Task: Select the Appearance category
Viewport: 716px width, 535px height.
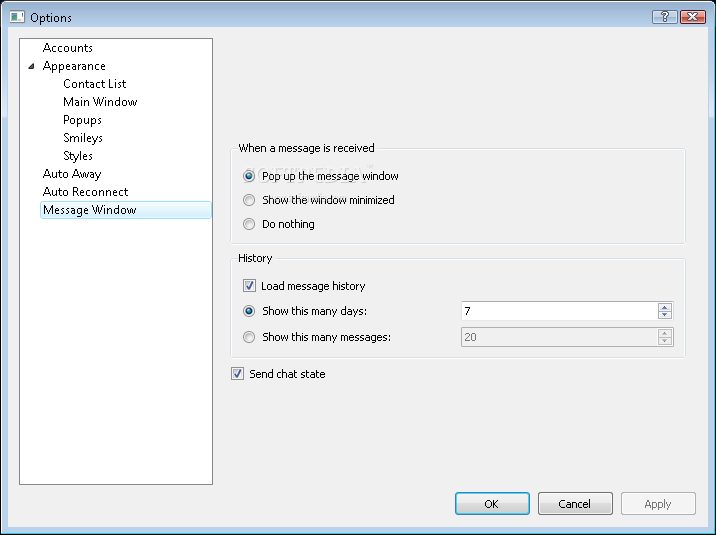Action: click(x=74, y=66)
